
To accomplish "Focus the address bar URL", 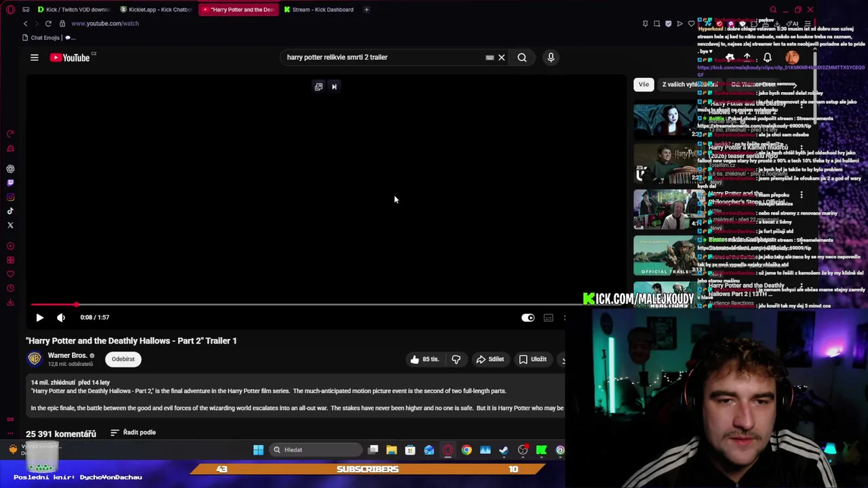I will (104, 24).
